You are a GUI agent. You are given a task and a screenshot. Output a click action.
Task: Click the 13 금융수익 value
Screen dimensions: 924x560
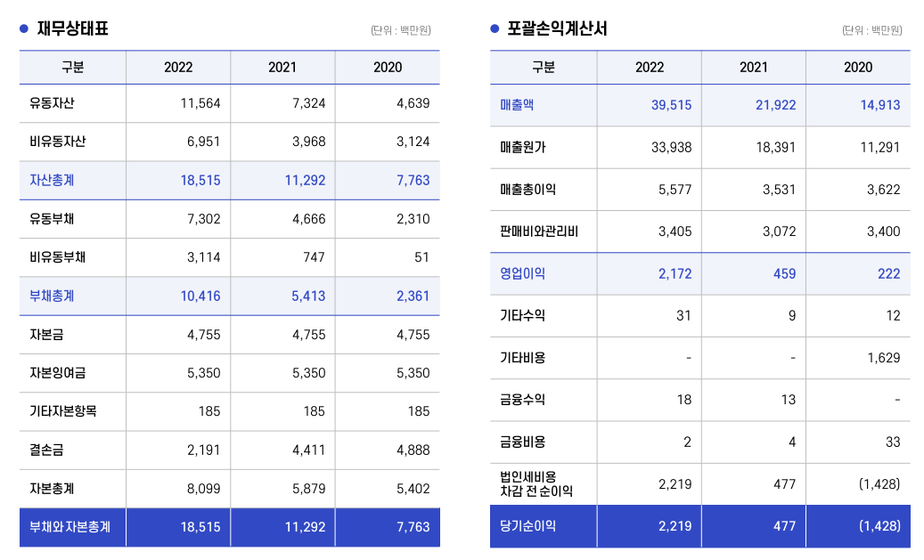pos(789,400)
